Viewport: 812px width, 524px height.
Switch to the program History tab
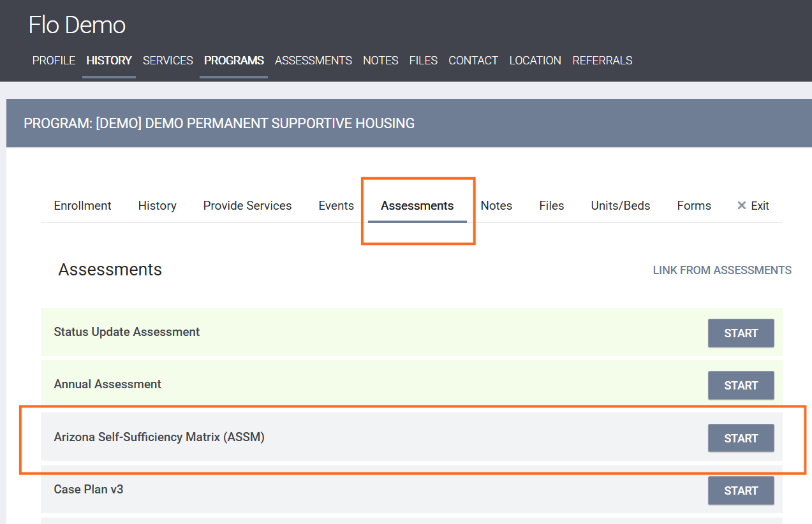(158, 206)
